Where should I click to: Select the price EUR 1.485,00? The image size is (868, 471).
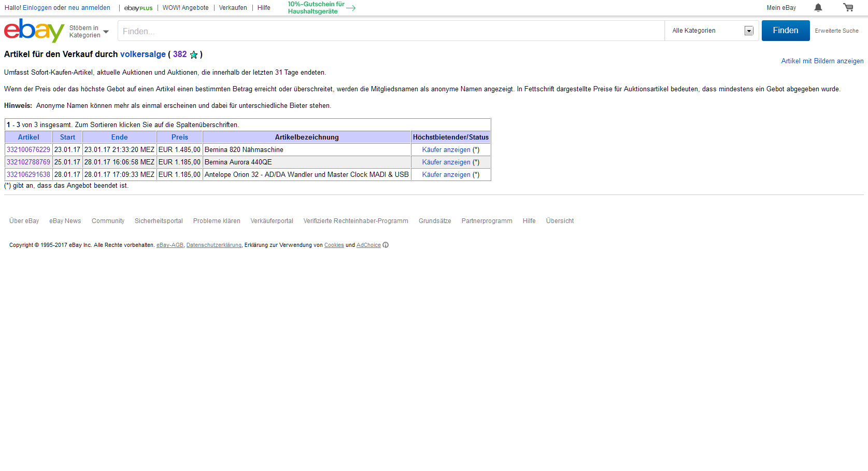[179, 150]
